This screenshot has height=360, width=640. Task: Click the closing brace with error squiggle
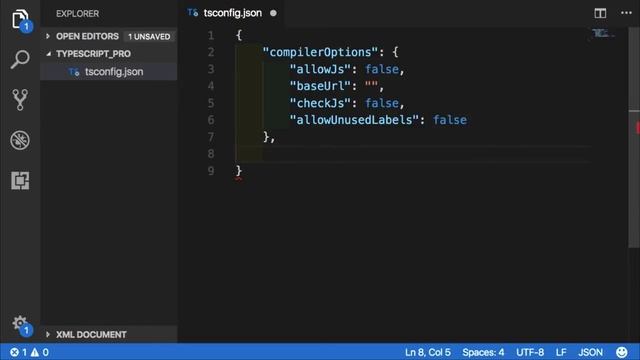pos(239,171)
